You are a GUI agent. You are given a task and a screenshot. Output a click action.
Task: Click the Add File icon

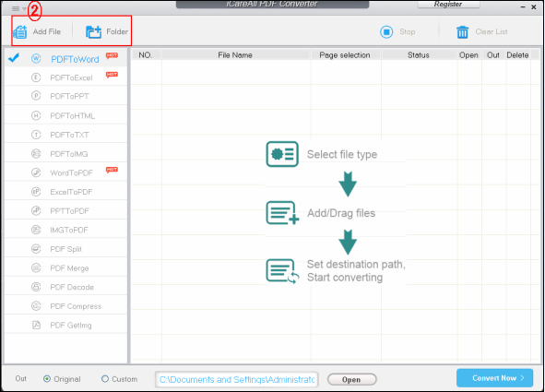point(19,32)
